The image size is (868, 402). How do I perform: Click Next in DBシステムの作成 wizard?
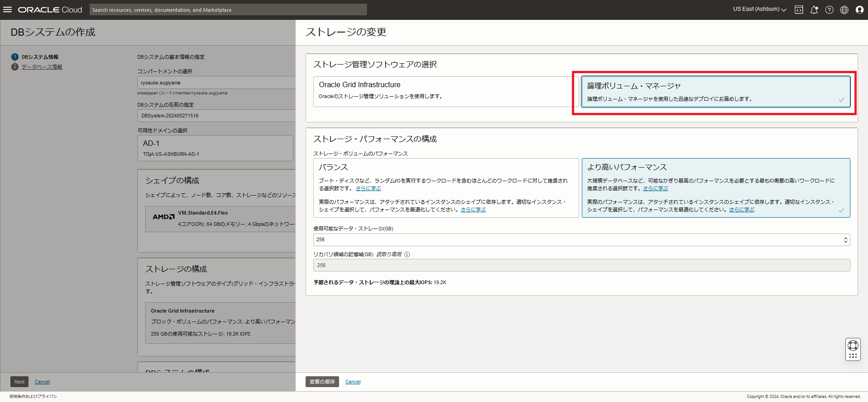19,382
